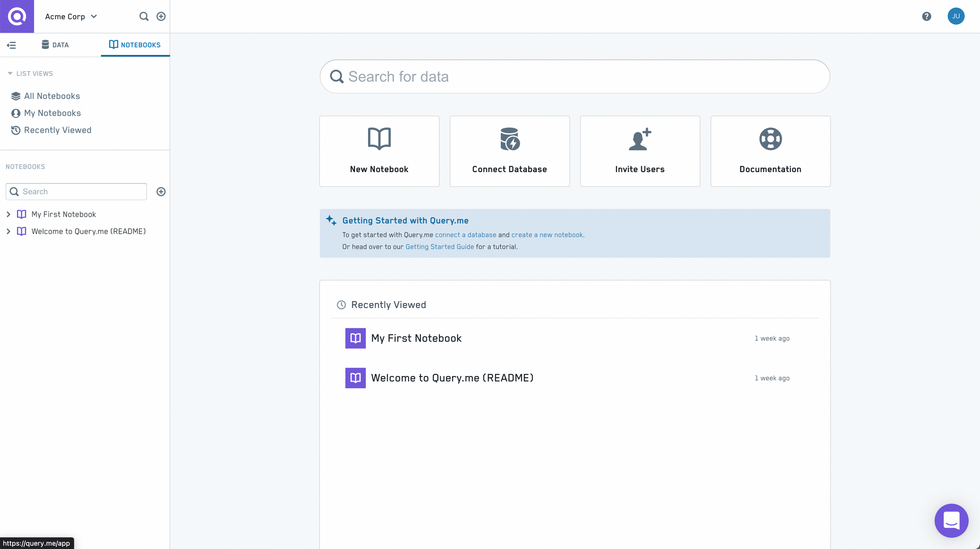980x549 pixels.
Task: Open the help question mark icon
Action: [x=927, y=16]
